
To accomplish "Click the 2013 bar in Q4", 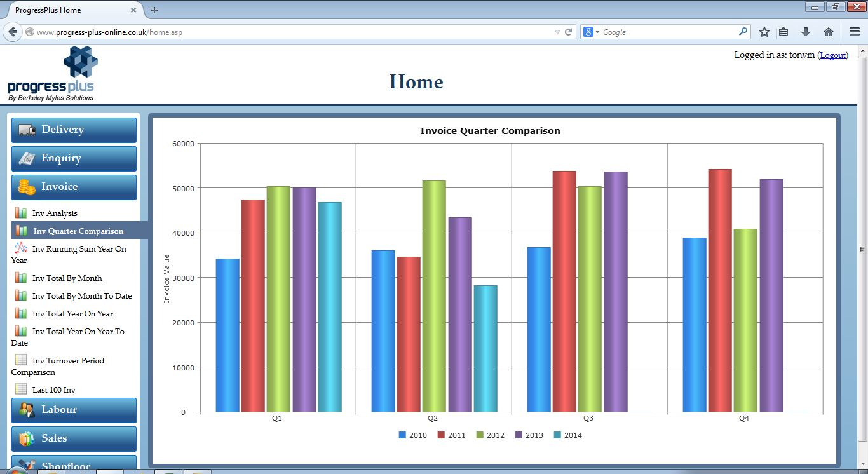I will tap(771, 295).
